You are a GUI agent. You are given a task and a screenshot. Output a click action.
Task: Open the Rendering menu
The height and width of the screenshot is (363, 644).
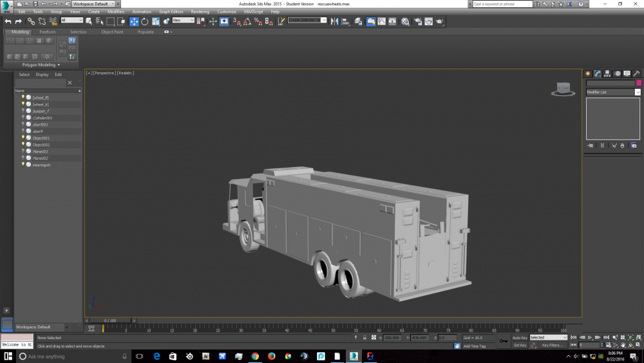tap(200, 12)
